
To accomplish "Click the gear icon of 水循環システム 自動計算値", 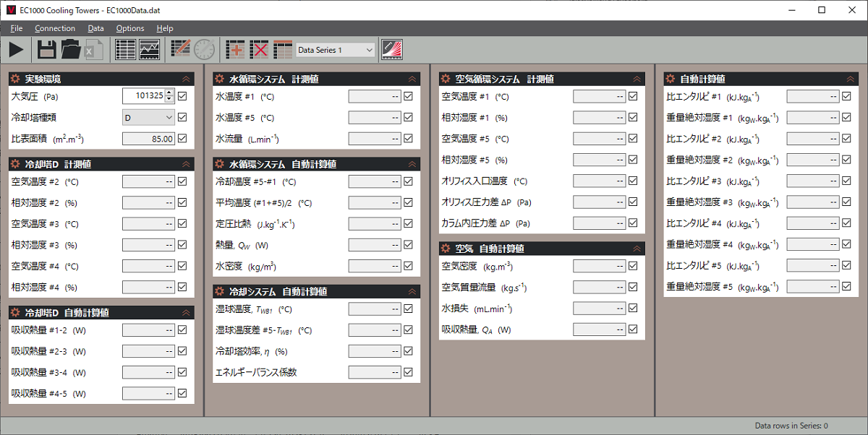I will pos(219,164).
